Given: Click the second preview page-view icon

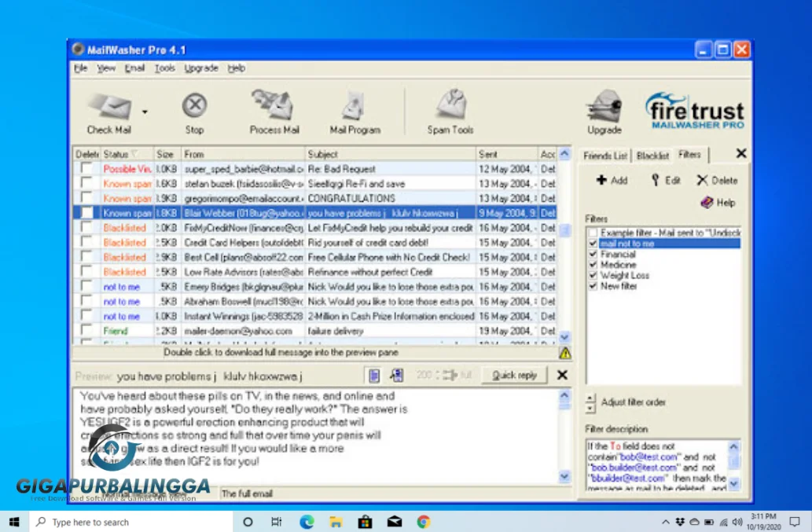Looking at the screenshot, I should tap(397, 375).
